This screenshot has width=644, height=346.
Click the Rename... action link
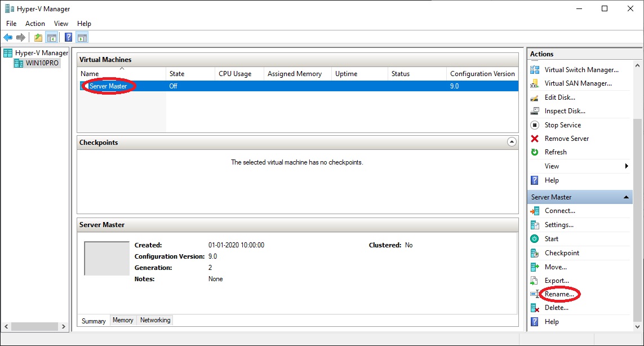[x=559, y=294]
